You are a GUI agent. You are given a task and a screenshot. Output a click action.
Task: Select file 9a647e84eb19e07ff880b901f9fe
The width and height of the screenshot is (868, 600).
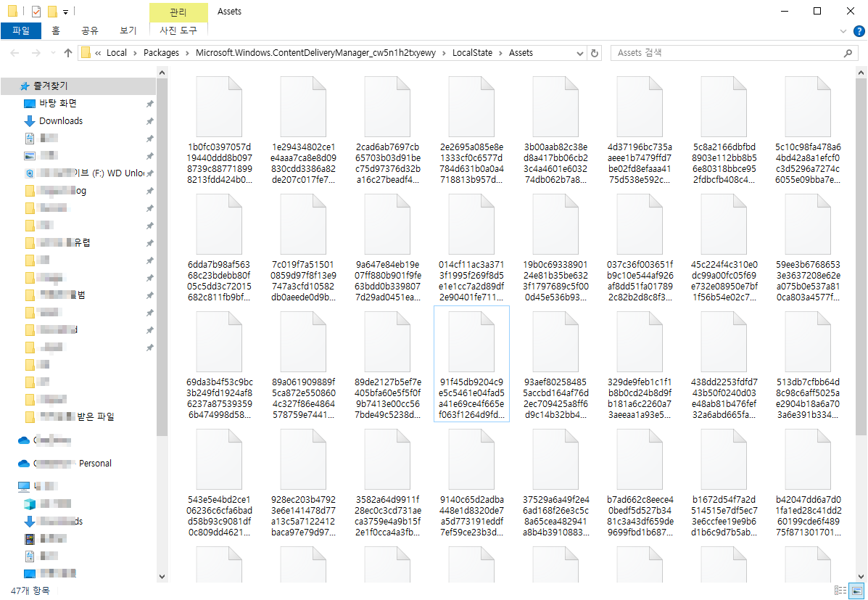[387, 247]
